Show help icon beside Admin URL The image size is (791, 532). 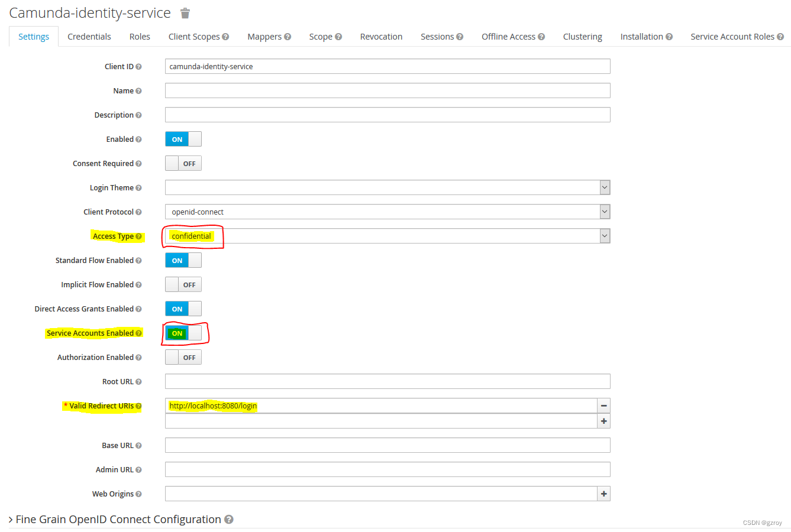point(138,470)
